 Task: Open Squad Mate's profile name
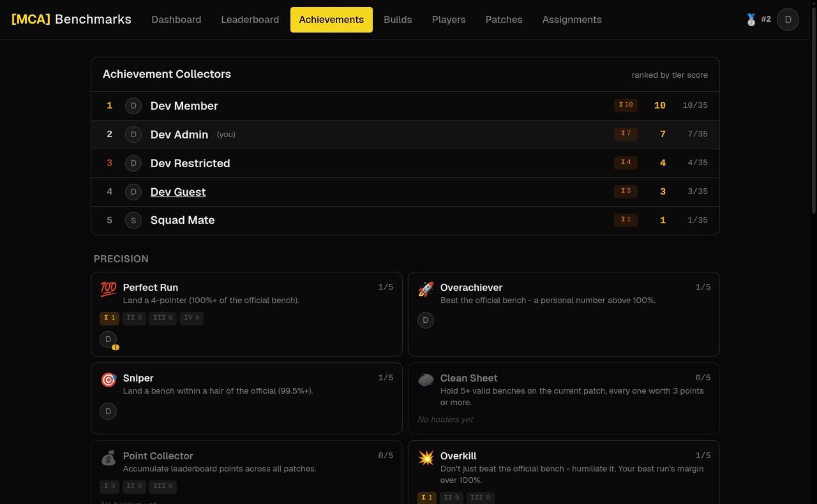tap(183, 220)
